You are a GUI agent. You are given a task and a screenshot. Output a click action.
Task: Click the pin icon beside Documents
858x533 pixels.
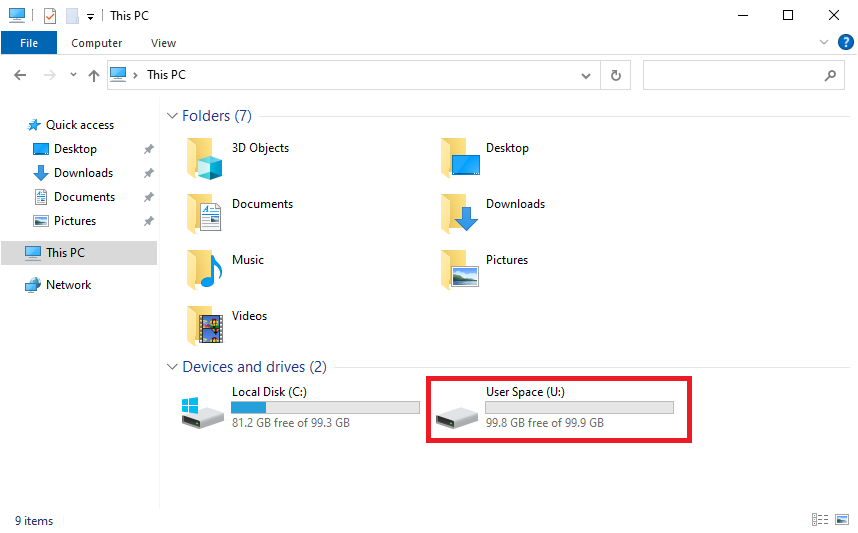148,197
